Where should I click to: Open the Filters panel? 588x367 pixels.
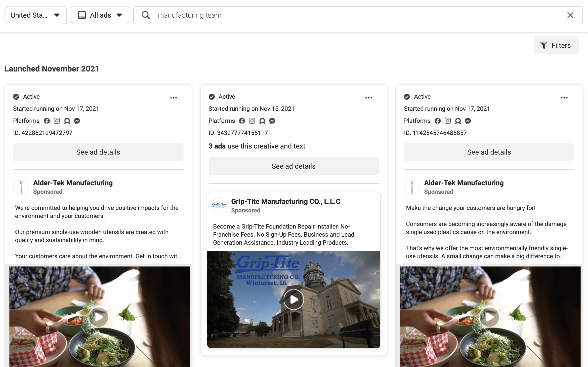pos(556,45)
